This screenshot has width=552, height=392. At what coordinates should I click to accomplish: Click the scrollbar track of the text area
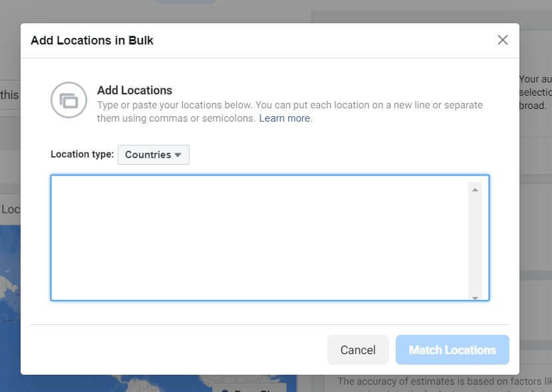tap(474, 266)
